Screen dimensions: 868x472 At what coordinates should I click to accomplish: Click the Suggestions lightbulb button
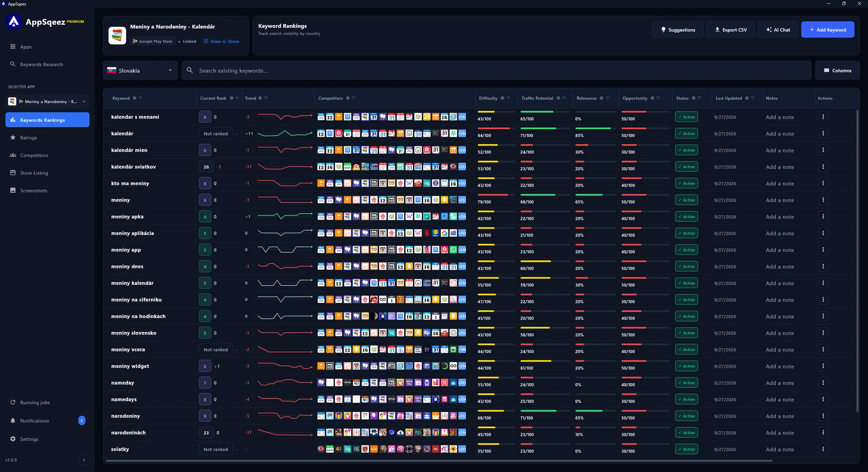tap(678, 30)
